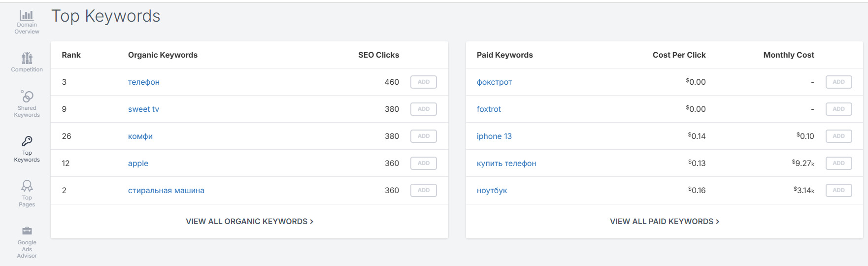Select rank value 12 for apple

66,164
